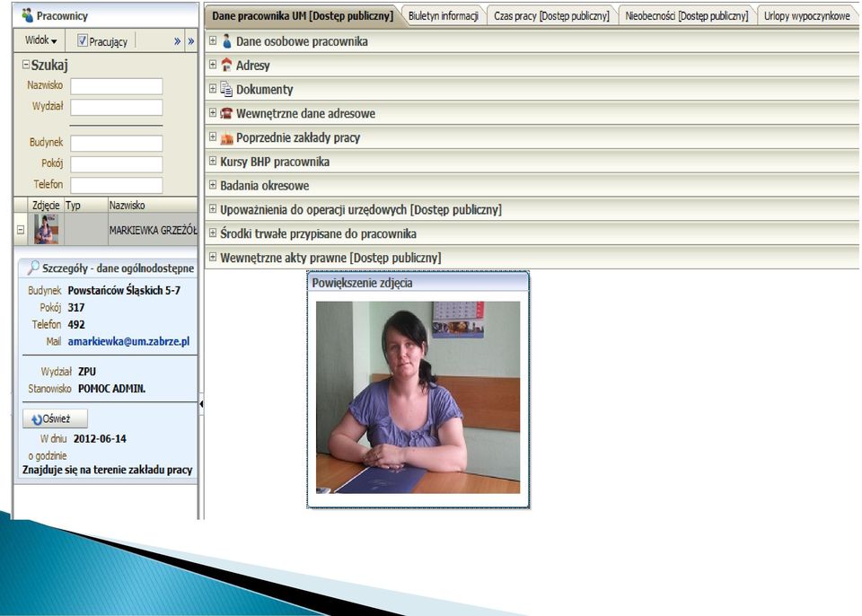The width and height of the screenshot is (862, 616).
Task: Click Znajduje się na terenie zakładu pracy
Action: (x=107, y=470)
